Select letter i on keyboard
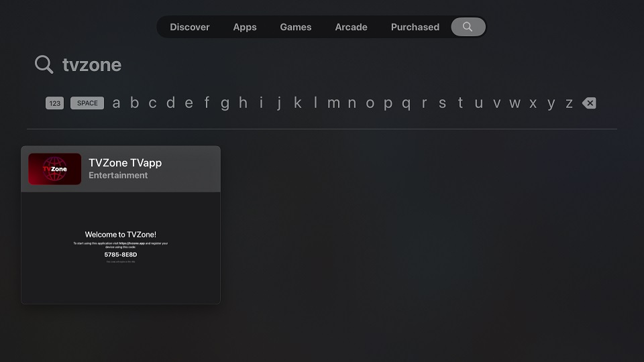 (261, 103)
